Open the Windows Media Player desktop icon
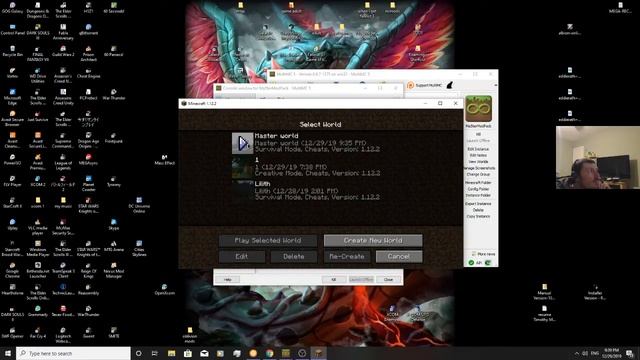 point(38,249)
